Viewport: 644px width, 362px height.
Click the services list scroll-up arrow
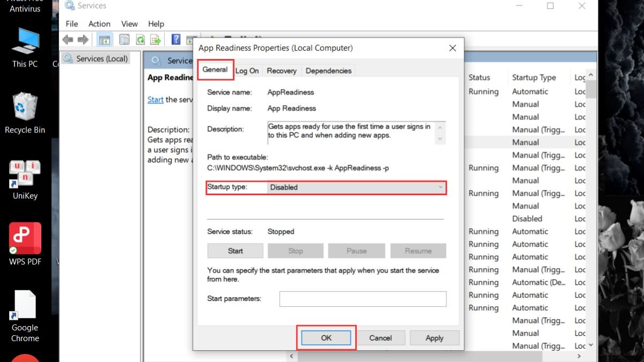tap(591, 76)
